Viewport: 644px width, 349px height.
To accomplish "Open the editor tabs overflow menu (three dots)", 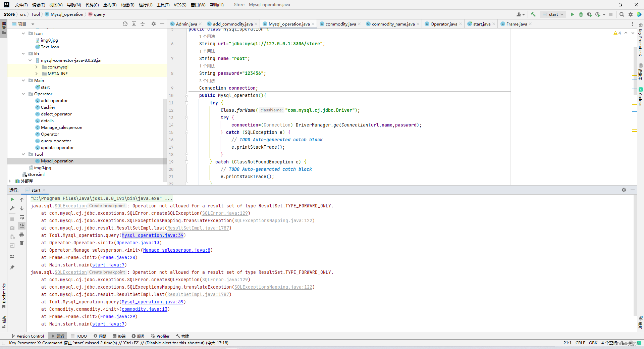I will [633, 24].
